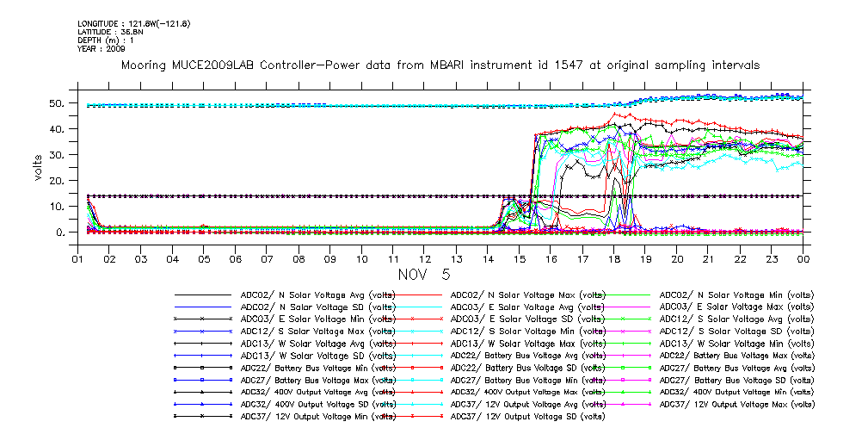868x434 pixels.
Task: Select the ADC32 400V Output Voltage Avg legend entry
Action: tap(317, 392)
